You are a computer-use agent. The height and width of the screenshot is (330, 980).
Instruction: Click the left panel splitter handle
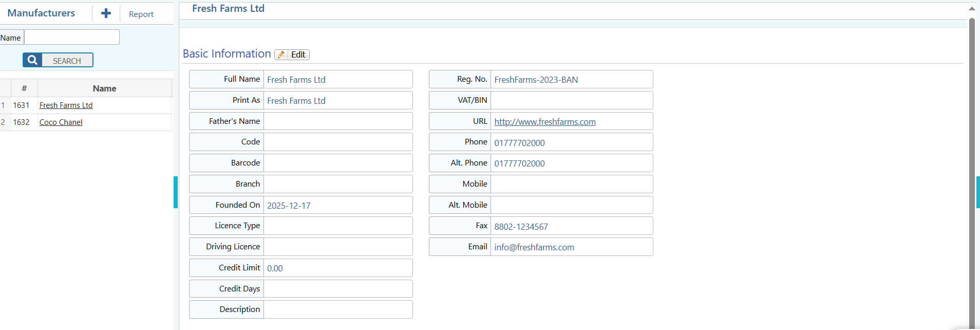coord(176,192)
